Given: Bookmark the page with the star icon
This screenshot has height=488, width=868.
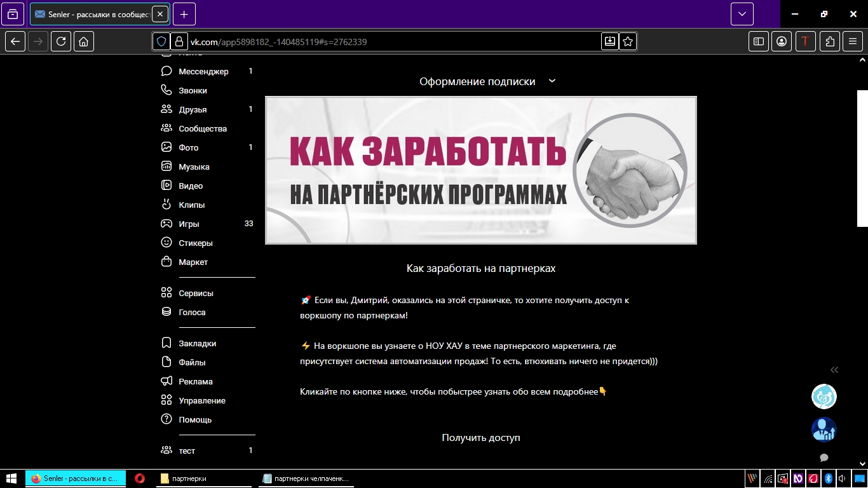Looking at the screenshot, I should (627, 41).
